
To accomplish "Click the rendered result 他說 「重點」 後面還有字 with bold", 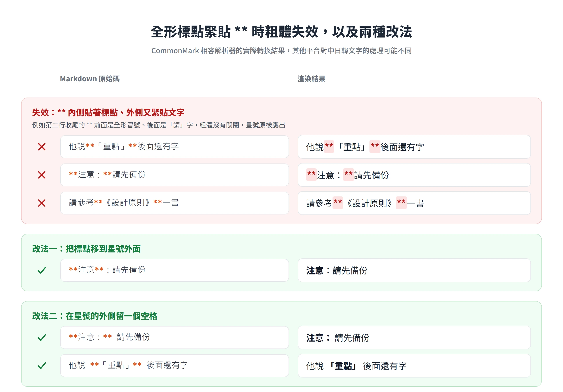I will 414,366.
